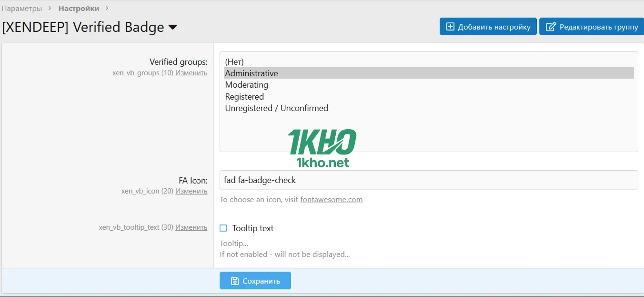The height and width of the screenshot is (297, 644).
Task: Click the plus icon on Добавить настройку
Action: (450, 27)
